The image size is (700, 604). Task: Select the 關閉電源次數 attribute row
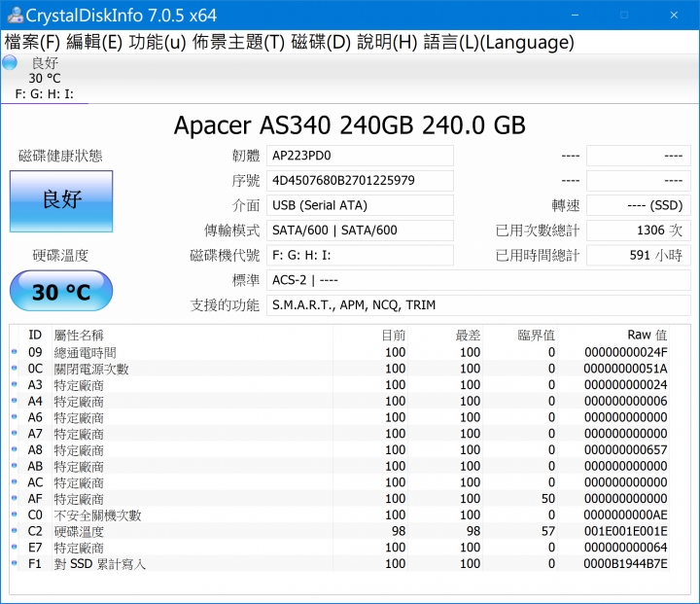[x=339, y=369]
